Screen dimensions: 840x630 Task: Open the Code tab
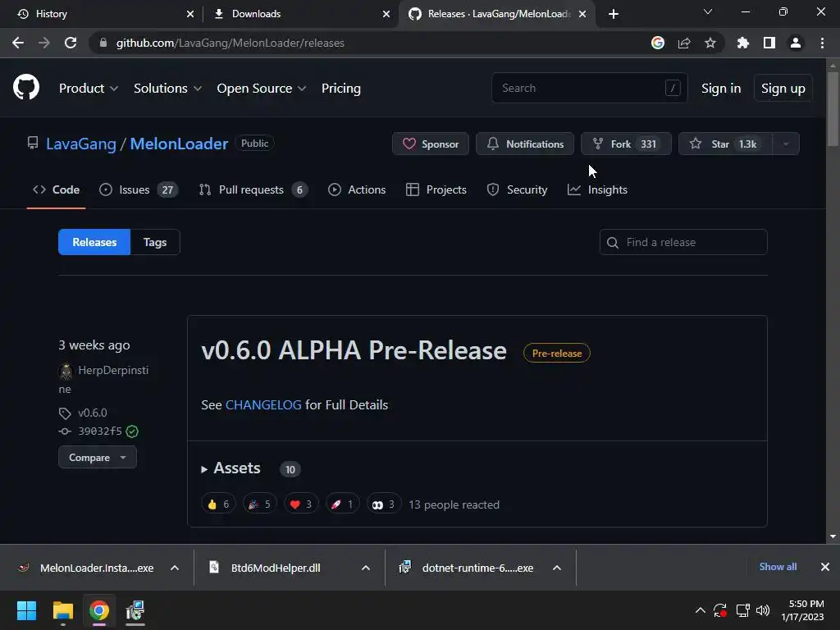tap(57, 189)
